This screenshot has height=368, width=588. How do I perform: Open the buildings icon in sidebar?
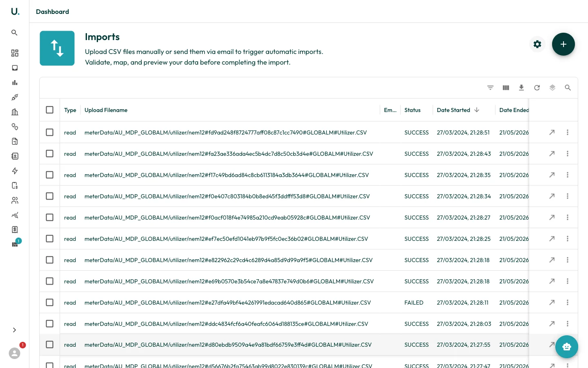pyautogui.click(x=15, y=112)
